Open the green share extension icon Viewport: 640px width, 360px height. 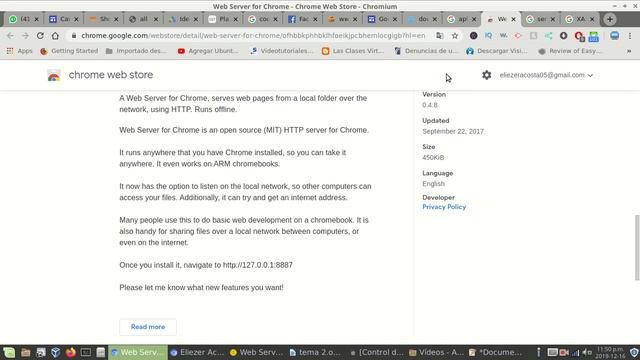[549, 36]
